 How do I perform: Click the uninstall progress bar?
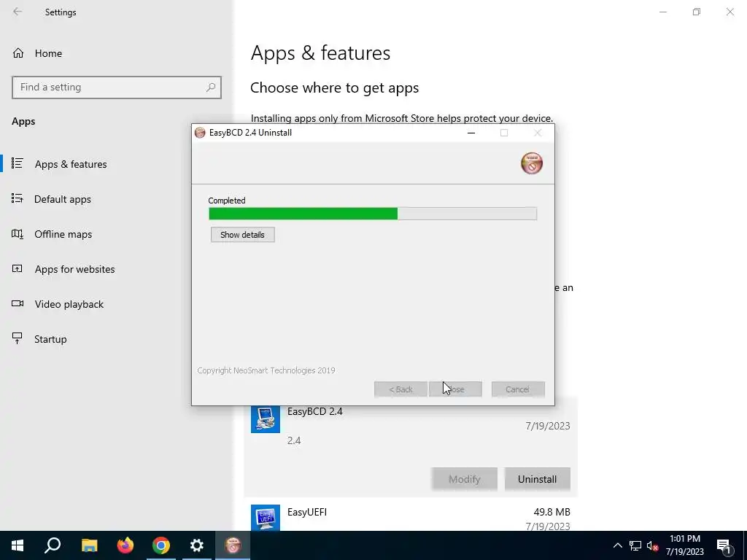point(373,214)
